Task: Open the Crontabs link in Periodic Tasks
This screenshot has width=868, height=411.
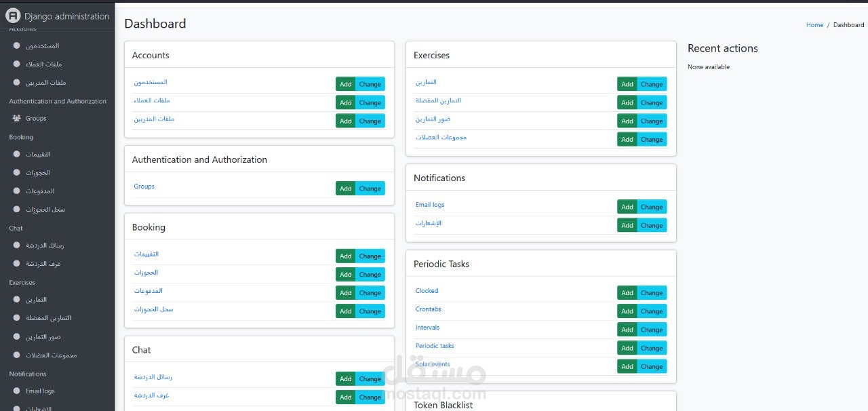Action: click(428, 309)
